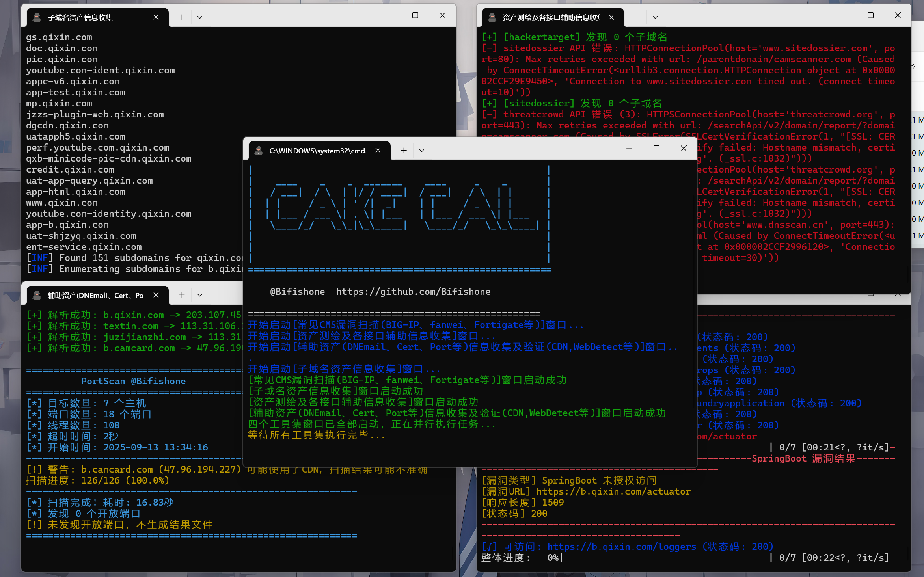924x577 pixels.
Task: Select the 资产测绘及各接口辅助信息收集 tab
Action: click(553, 17)
